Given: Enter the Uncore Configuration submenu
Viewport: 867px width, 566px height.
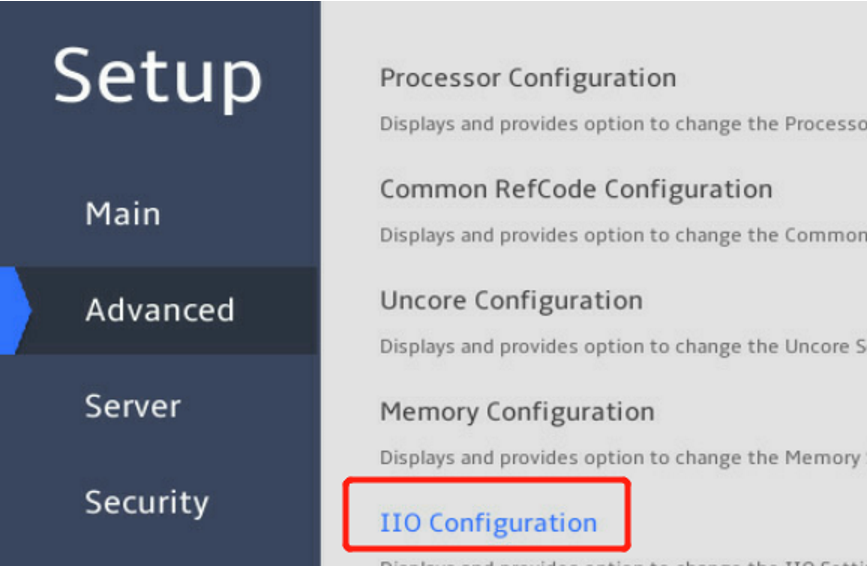Looking at the screenshot, I should pyautogui.click(x=511, y=300).
